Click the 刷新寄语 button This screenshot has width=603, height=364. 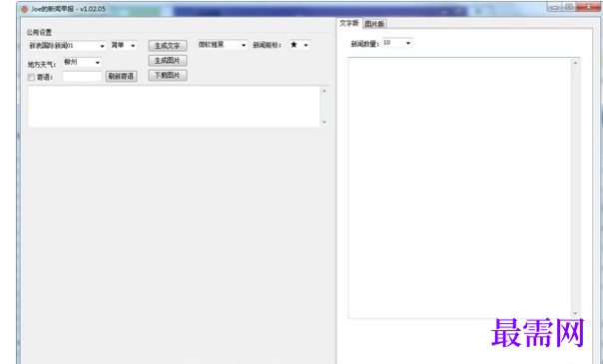[x=121, y=76]
